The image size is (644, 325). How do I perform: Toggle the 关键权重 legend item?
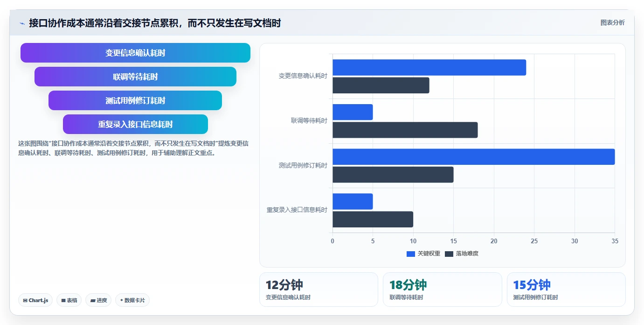click(423, 254)
